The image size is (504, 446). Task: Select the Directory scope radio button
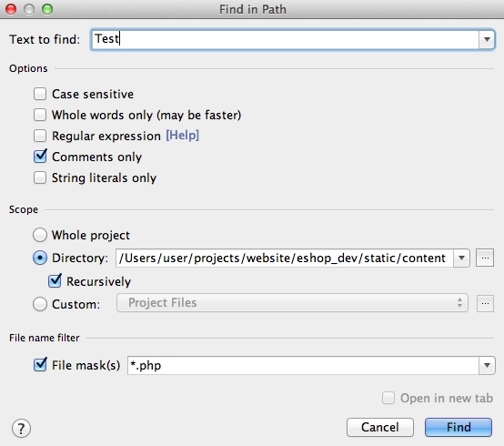point(40,258)
